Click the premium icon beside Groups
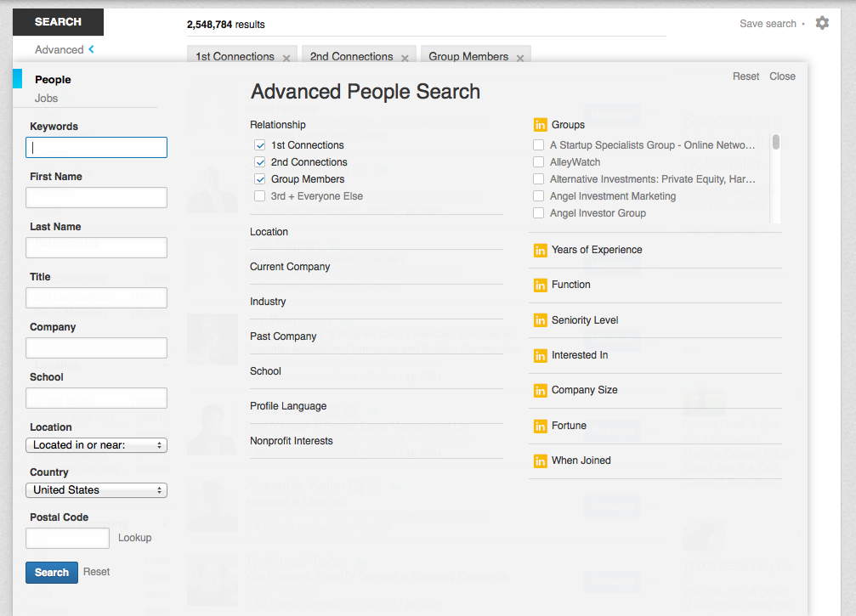 click(540, 125)
